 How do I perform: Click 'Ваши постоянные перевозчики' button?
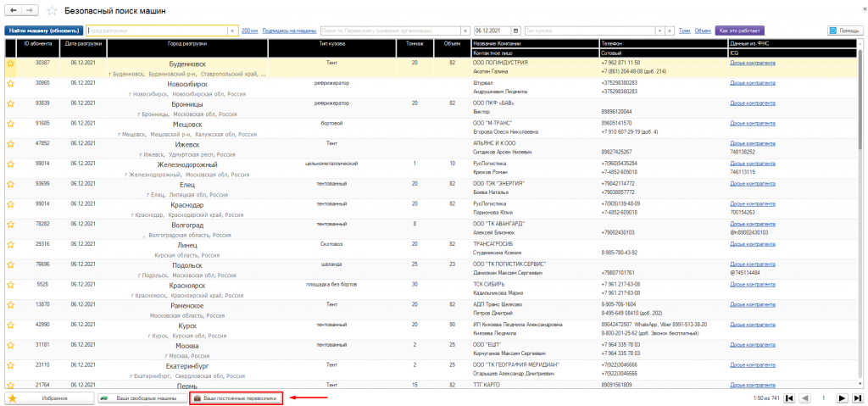[x=236, y=398]
